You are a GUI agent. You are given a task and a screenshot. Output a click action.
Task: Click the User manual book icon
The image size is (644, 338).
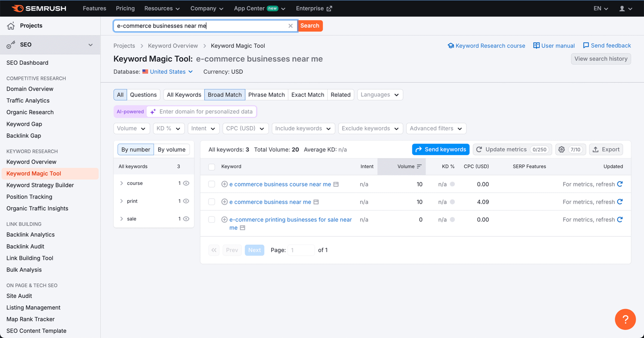pos(536,46)
